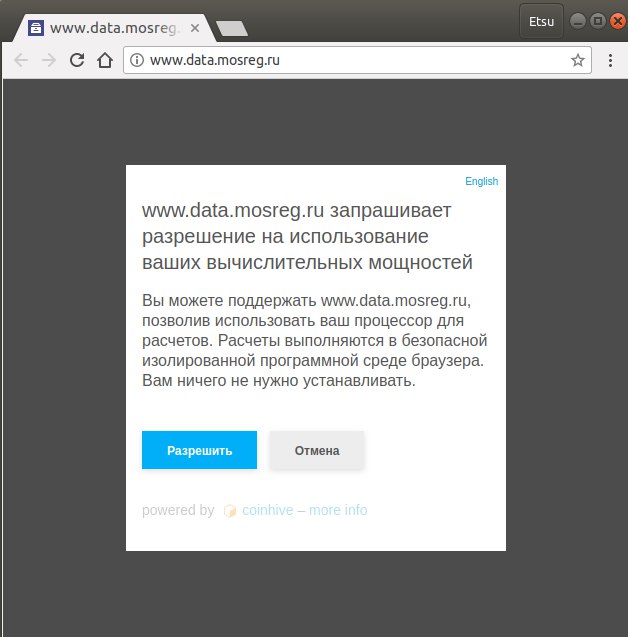
Task: Click the Etsu profile button
Action: pyautogui.click(x=541, y=21)
